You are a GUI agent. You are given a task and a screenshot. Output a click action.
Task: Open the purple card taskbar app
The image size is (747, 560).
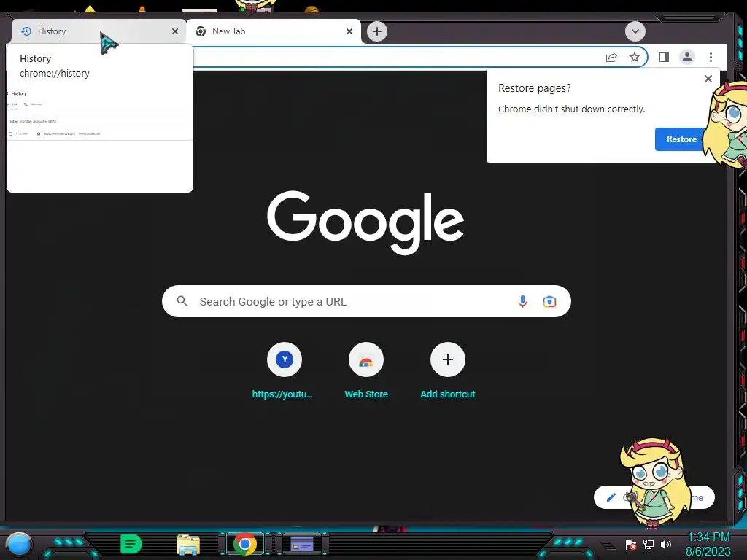click(x=302, y=544)
